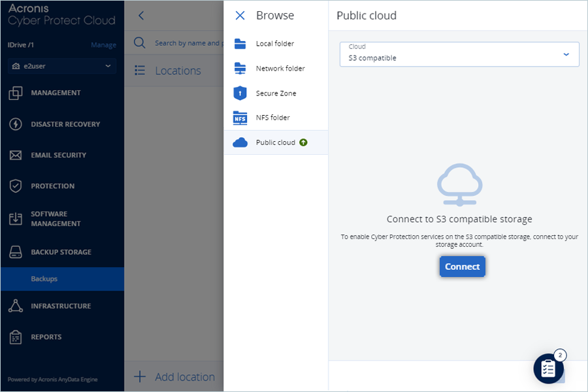Click the search magnifier icon
This screenshot has height=392, width=588.
(140, 42)
